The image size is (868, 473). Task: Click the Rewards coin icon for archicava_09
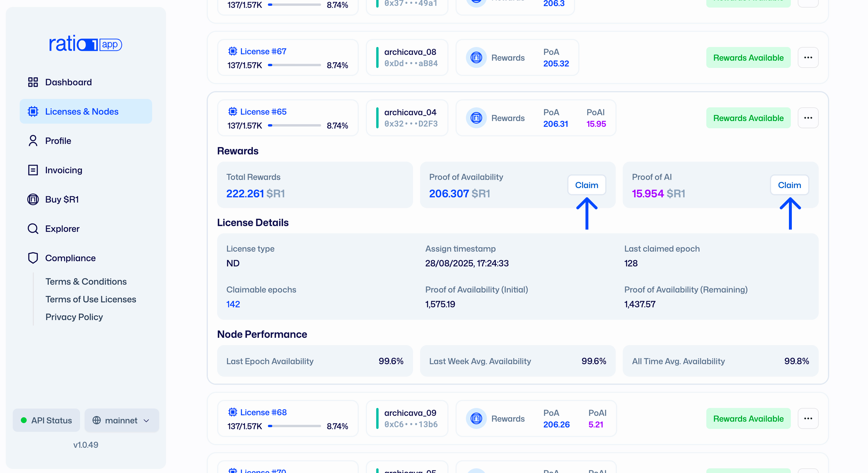476,418
